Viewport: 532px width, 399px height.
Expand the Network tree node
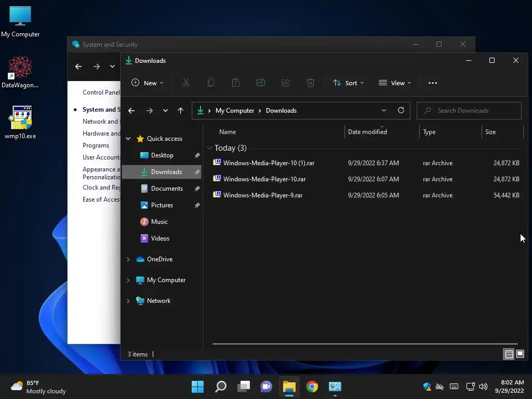pyautogui.click(x=128, y=301)
